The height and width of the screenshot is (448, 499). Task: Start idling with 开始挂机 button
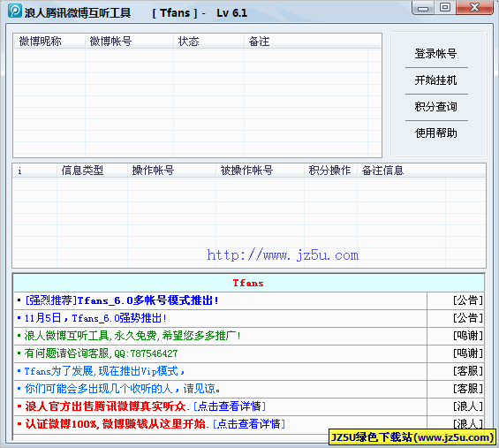tap(435, 80)
